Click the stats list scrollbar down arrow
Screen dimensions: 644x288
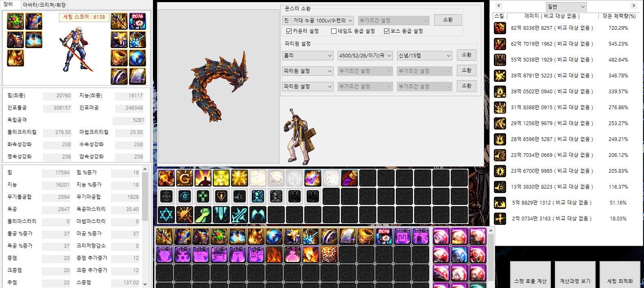145,284
